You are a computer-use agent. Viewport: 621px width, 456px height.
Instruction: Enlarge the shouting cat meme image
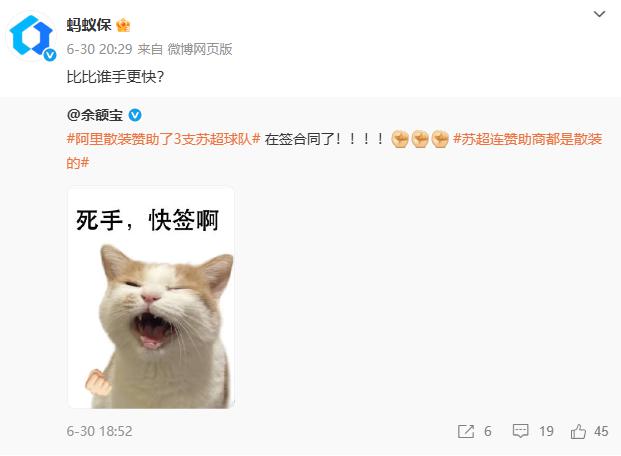tap(151, 298)
